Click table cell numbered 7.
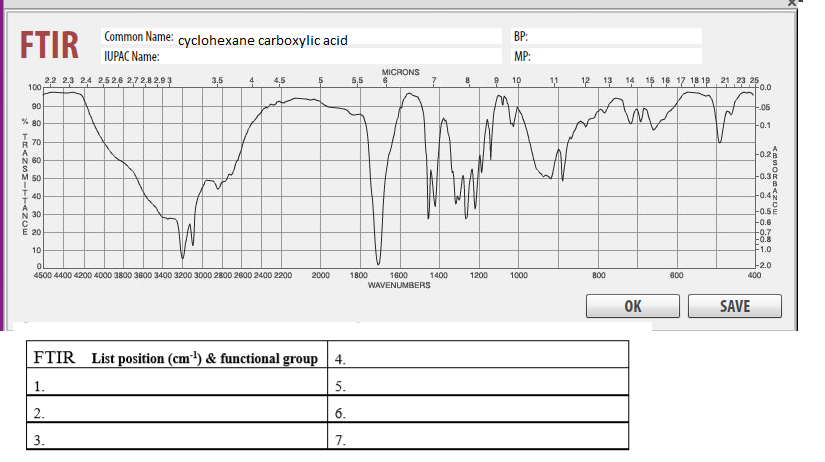This screenshot has width=825, height=462. 478,436
